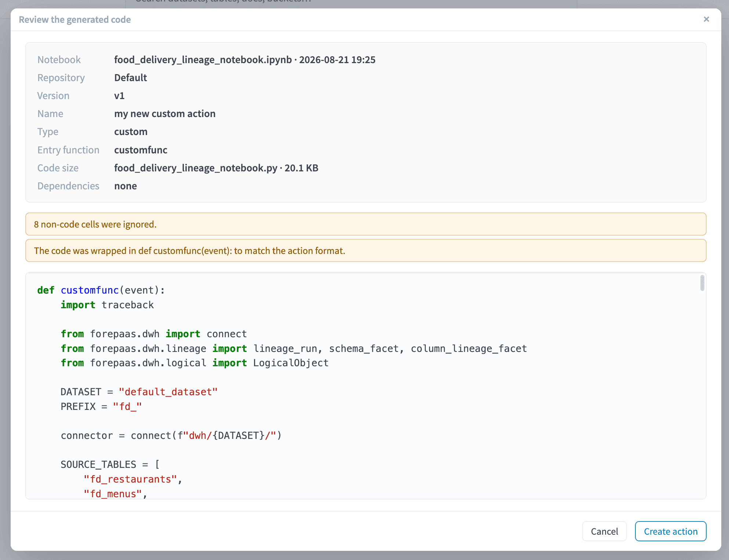Click the Dependencies value none
This screenshot has width=729, height=560.
coord(126,186)
